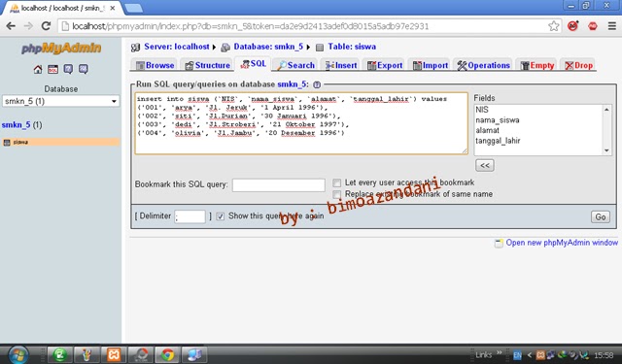Viewport: 622px width, 364px height.
Task: Open the Search tab
Action: click(x=295, y=65)
